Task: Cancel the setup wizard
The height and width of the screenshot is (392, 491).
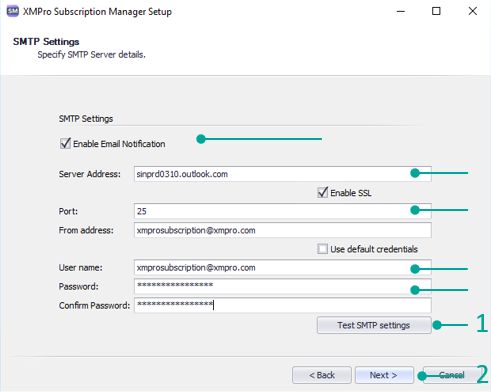Action: point(452,375)
